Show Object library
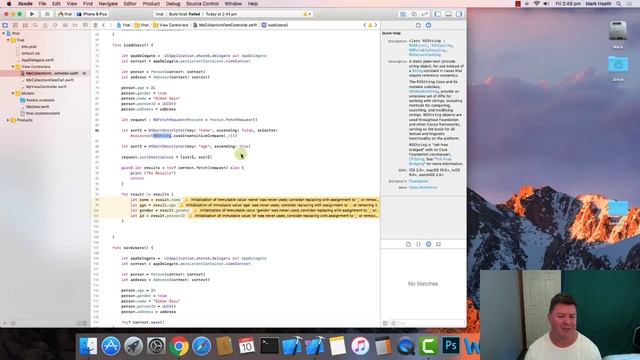This screenshot has height=360, width=640. coord(429,244)
